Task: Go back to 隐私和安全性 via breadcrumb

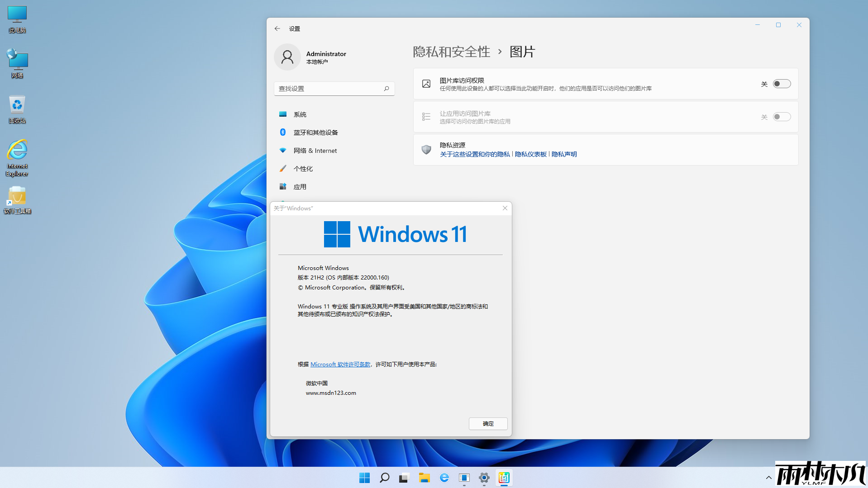Action: pos(451,52)
